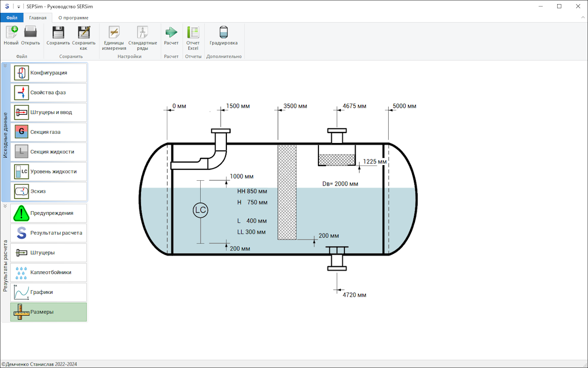The width and height of the screenshot is (588, 368).
Task: Click the LC level controller symbol
Action: [x=200, y=210]
